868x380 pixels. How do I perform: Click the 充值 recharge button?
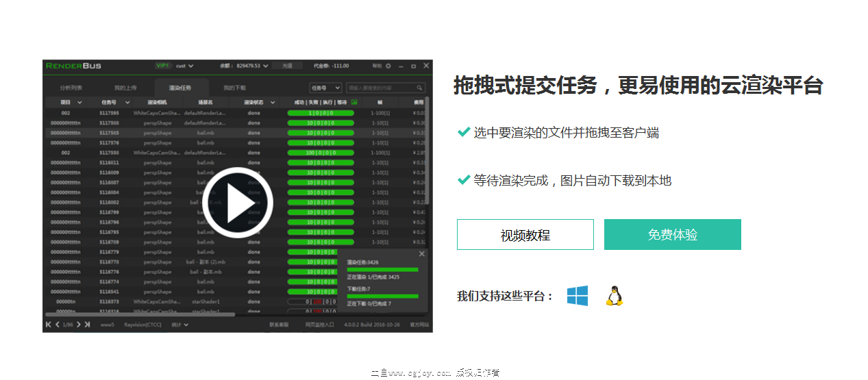[x=287, y=66]
